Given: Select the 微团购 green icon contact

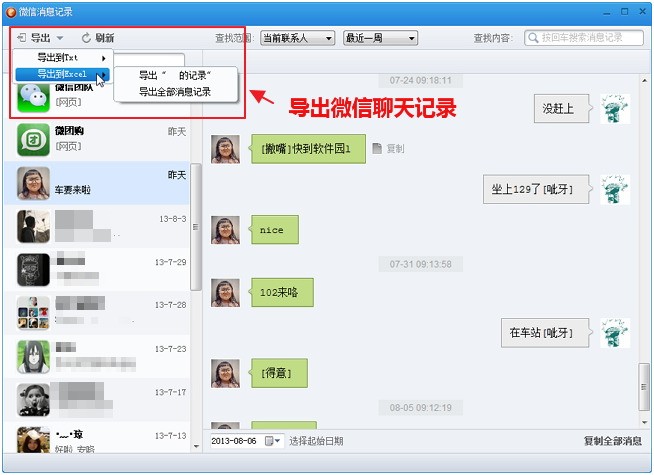Looking at the screenshot, I should 33,140.
